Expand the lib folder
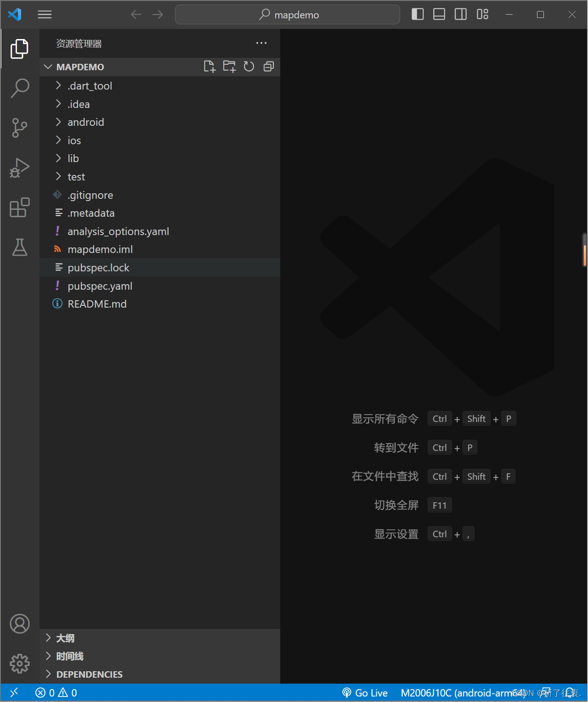588x702 pixels. 160,158
